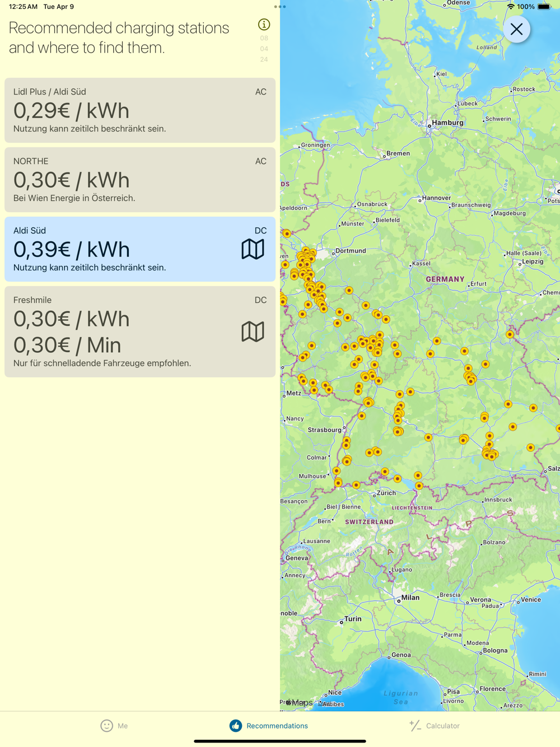Tap the GERMANY country label
Screen dimensions: 560x747
[445, 279]
